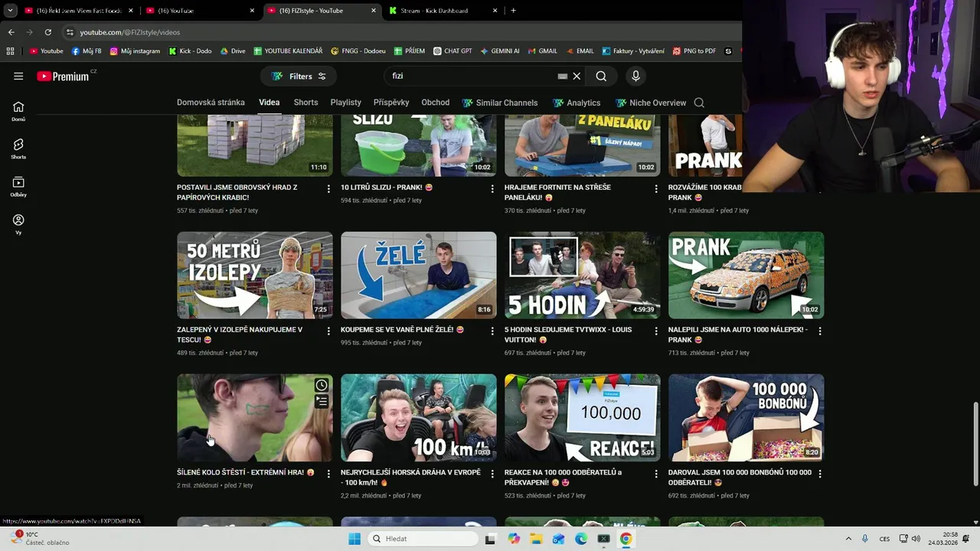Open the Chrome apps grid in bookmarks bar

click(x=10, y=51)
